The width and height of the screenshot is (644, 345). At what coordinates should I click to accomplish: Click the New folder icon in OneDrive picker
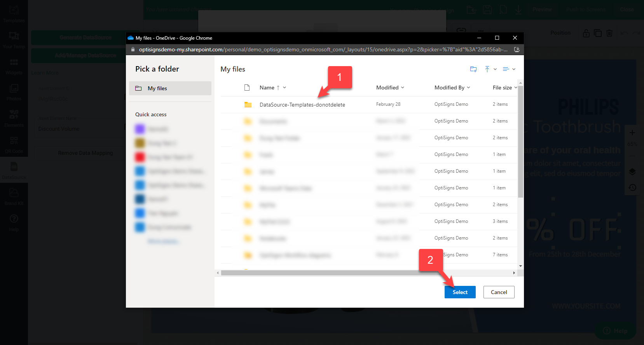point(473,69)
